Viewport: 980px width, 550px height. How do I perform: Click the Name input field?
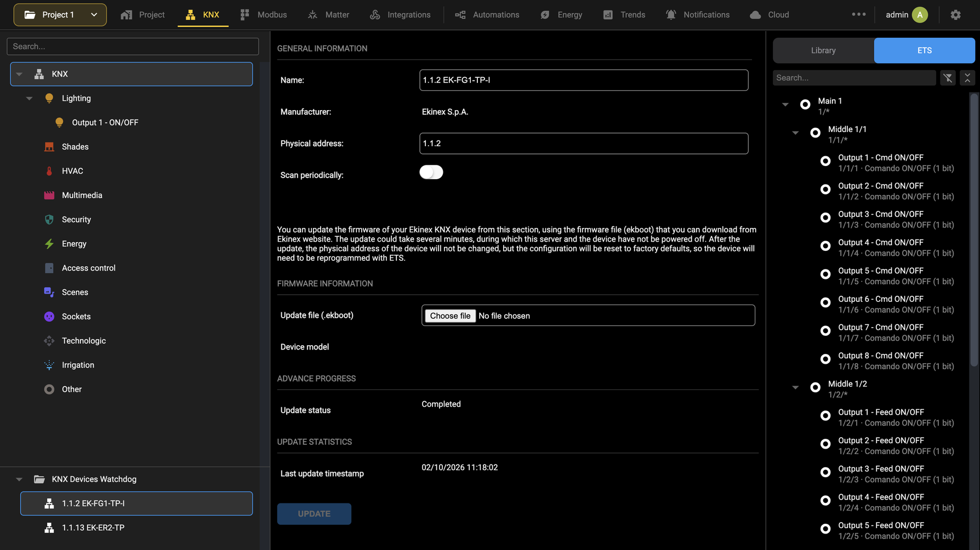[x=584, y=80]
